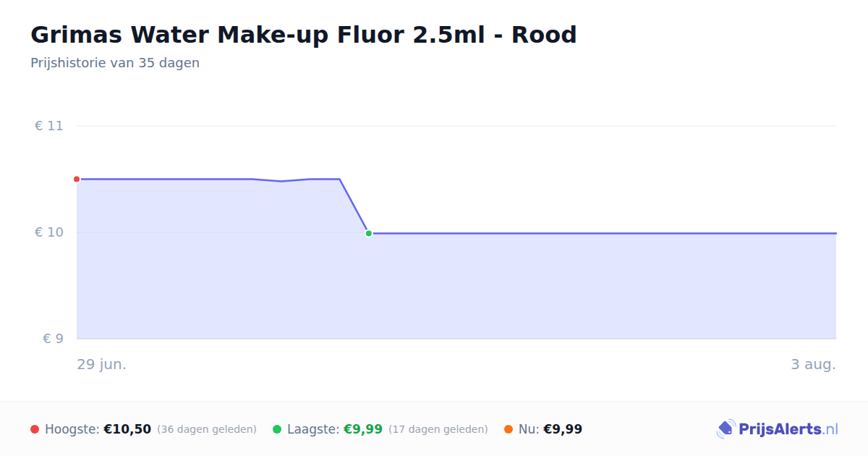Click the € 10 axis label
This screenshot has height=456, width=868.
click(x=49, y=232)
